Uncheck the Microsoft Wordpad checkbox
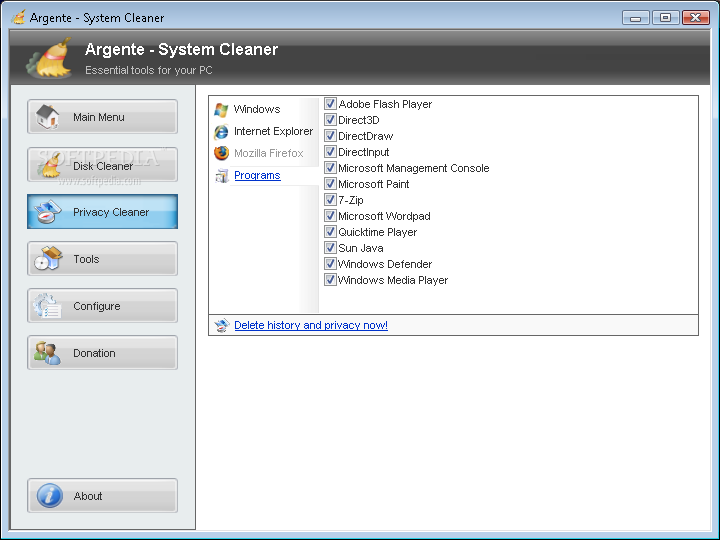The image size is (720, 540). [x=330, y=216]
